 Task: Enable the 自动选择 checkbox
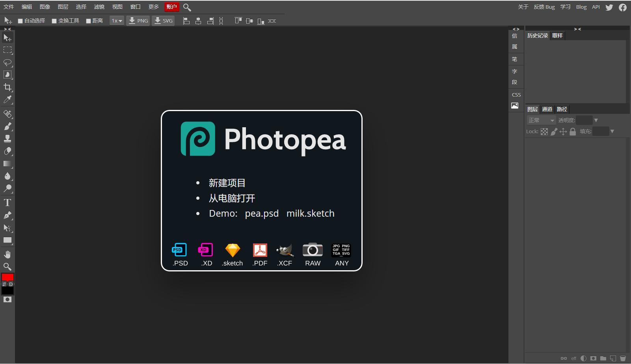pos(20,20)
